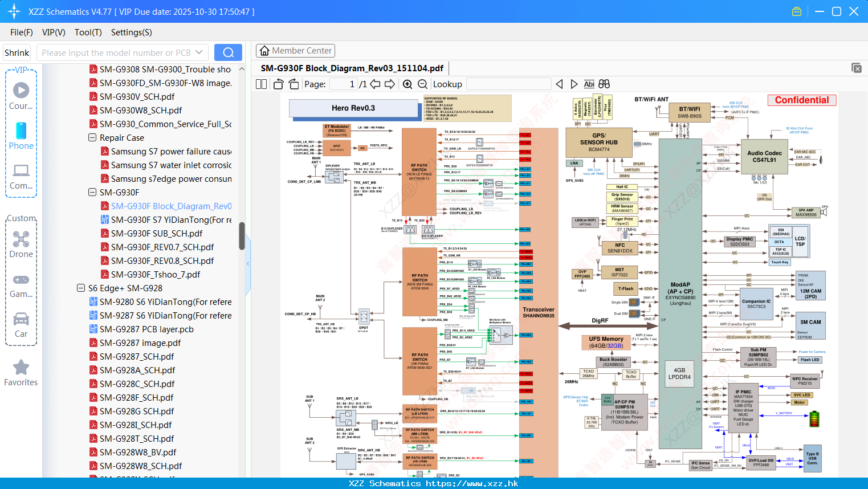Open the File(F) menu
The width and height of the screenshot is (868, 489).
coord(22,32)
